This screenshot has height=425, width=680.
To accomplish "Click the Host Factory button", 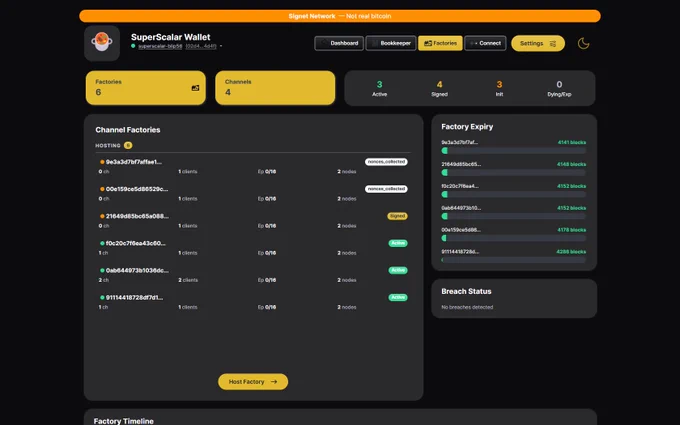I will pyautogui.click(x=253, y=382).
